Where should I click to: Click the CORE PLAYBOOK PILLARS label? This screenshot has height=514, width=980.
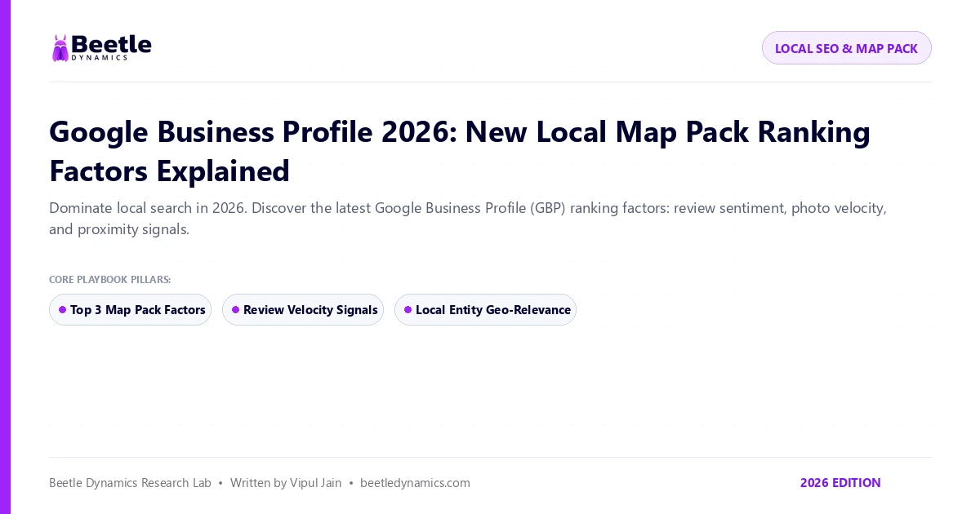110,280
